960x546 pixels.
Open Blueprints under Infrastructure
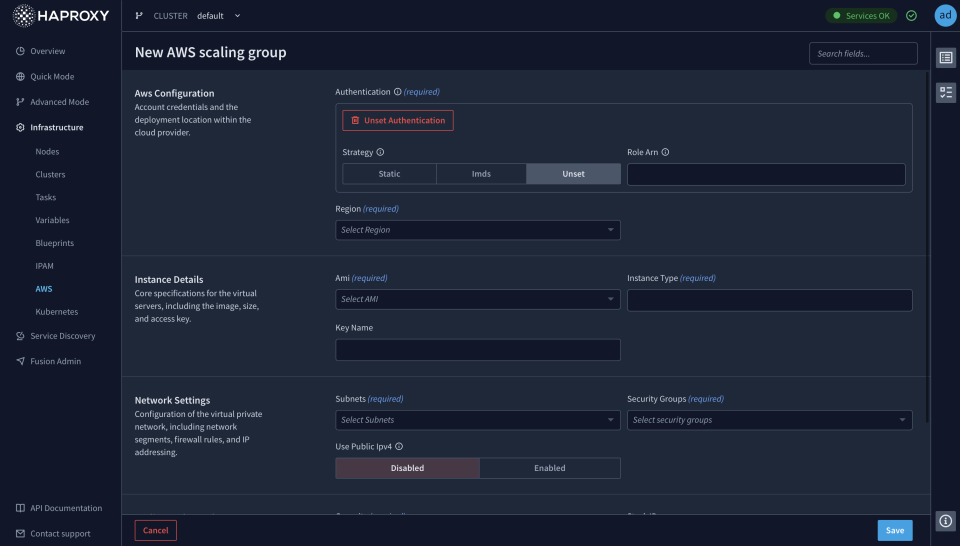tap(54, 243)
